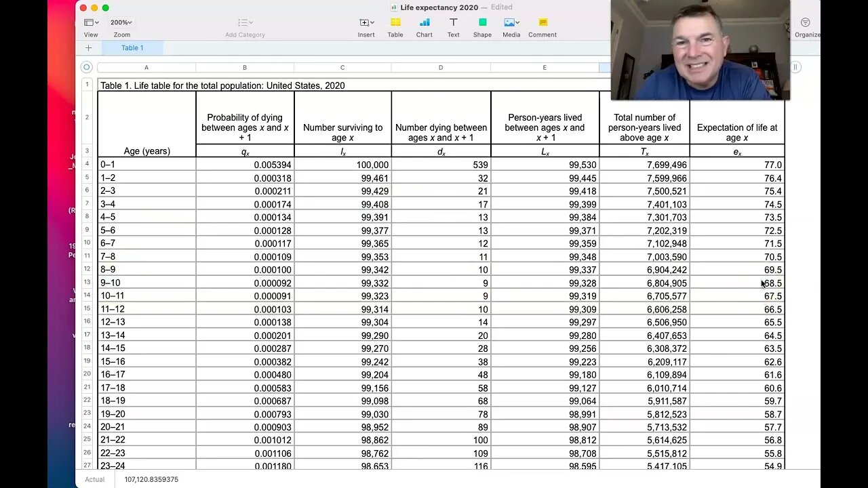Click the webcam video overlay
The width and height of the screenshot is (868, 488).
pos(701,50)
